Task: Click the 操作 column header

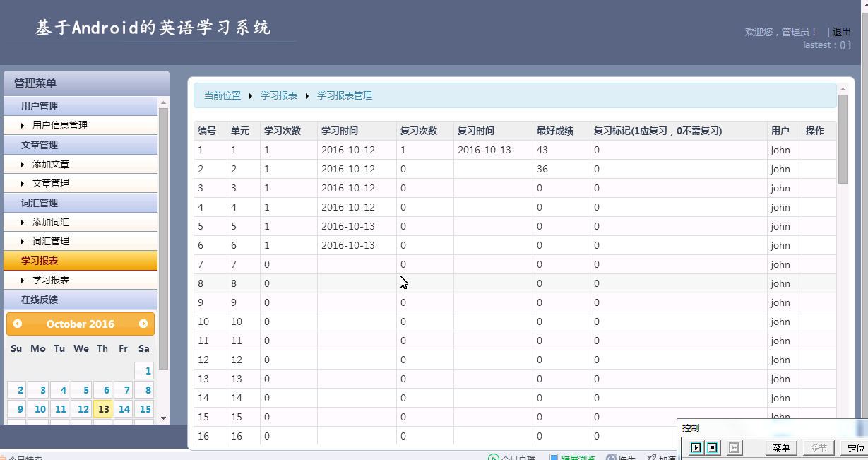Action: (819, 131)
